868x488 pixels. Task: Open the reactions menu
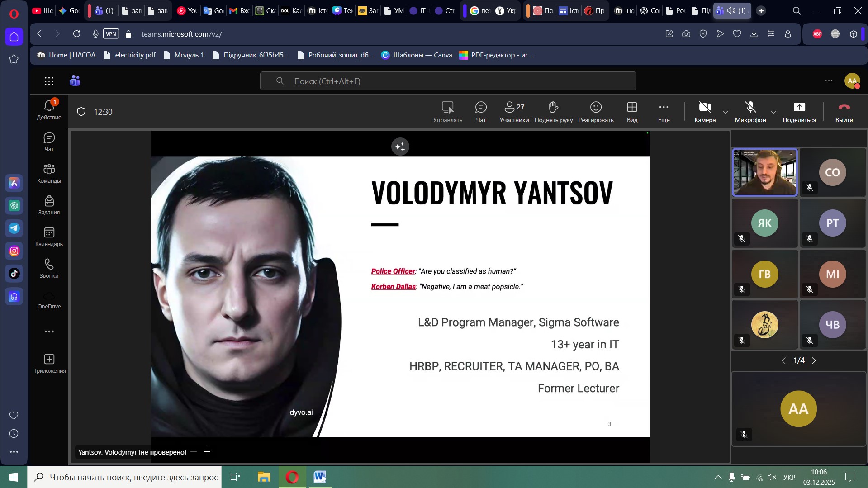tap(595, 112)
